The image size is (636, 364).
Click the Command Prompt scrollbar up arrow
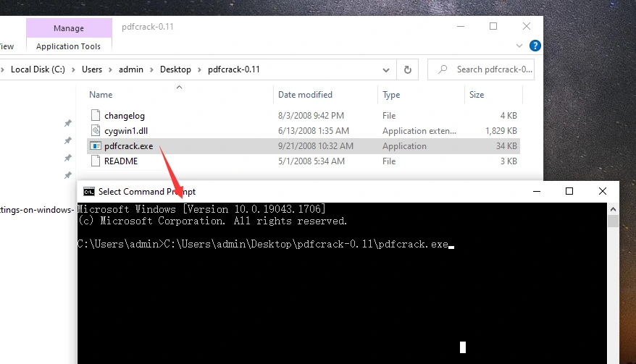(x=613, y=209)
